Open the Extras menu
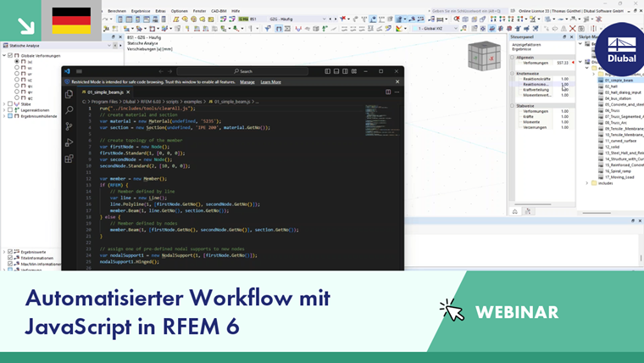The image size is (644, 363). 161,11
